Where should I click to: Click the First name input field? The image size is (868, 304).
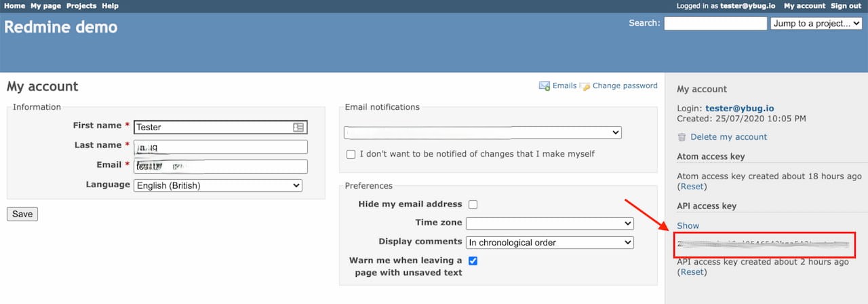pos(220,127)
